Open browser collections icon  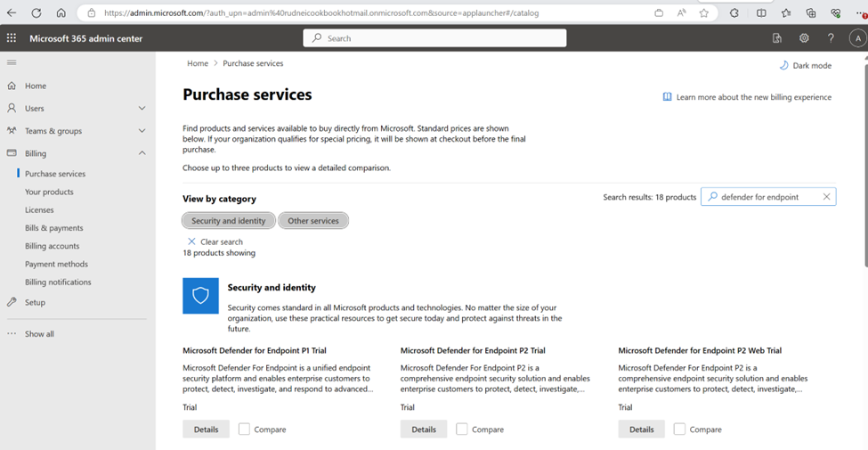pos(811,12)
